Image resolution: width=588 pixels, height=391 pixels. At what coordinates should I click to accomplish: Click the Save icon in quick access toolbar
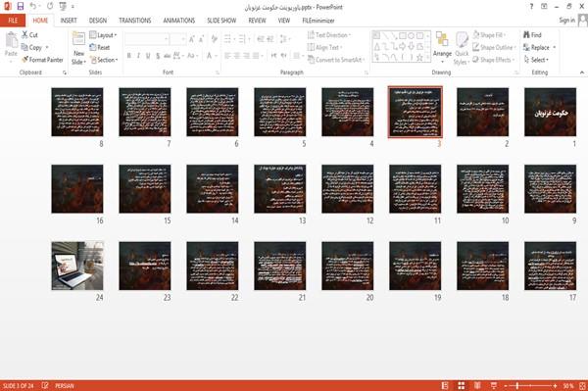(21, 6)
